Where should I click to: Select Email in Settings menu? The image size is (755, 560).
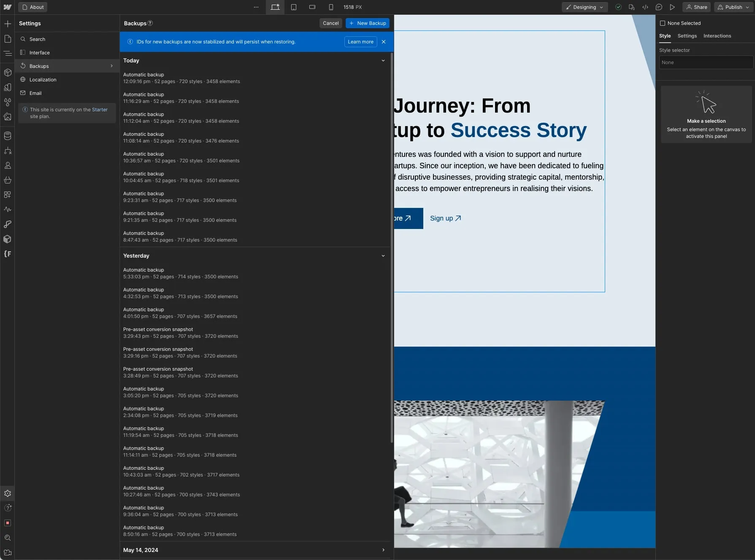point(67,93)
